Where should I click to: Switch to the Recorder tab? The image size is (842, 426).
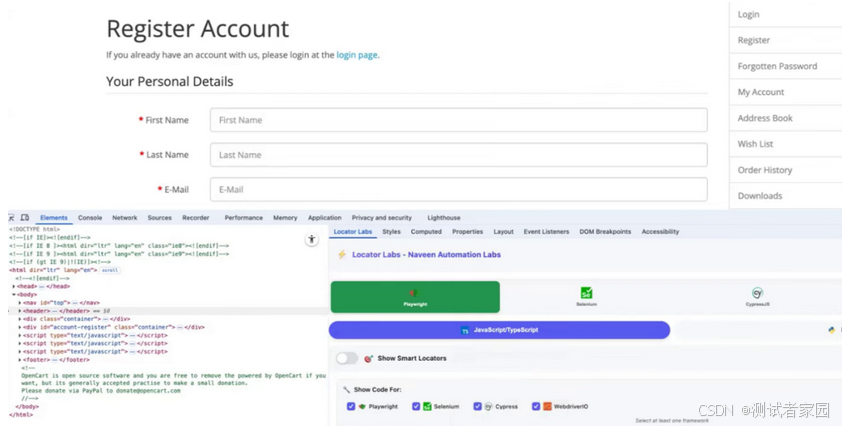tap(195, 218)
